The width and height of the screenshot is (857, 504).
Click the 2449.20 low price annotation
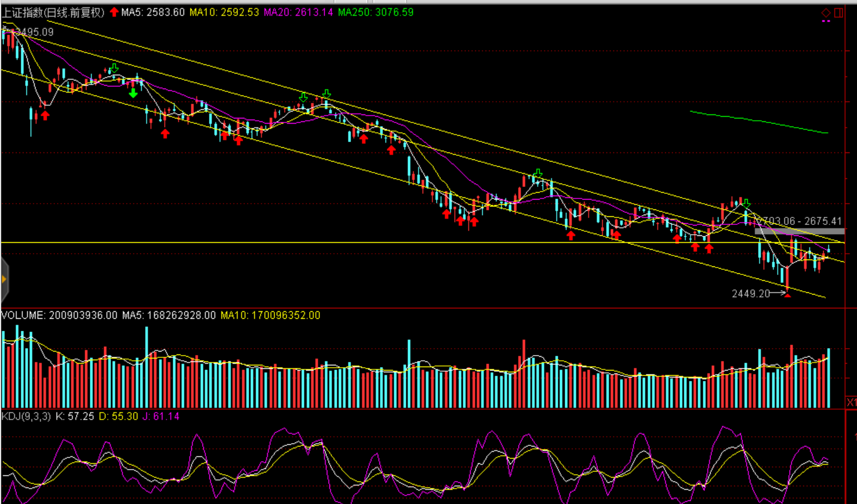751,293
